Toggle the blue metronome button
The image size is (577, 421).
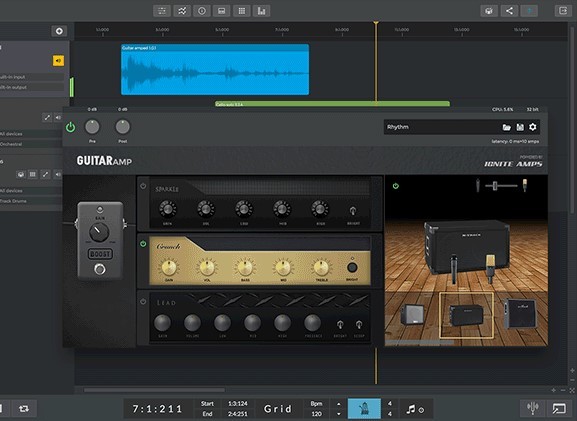coord(364,408)
